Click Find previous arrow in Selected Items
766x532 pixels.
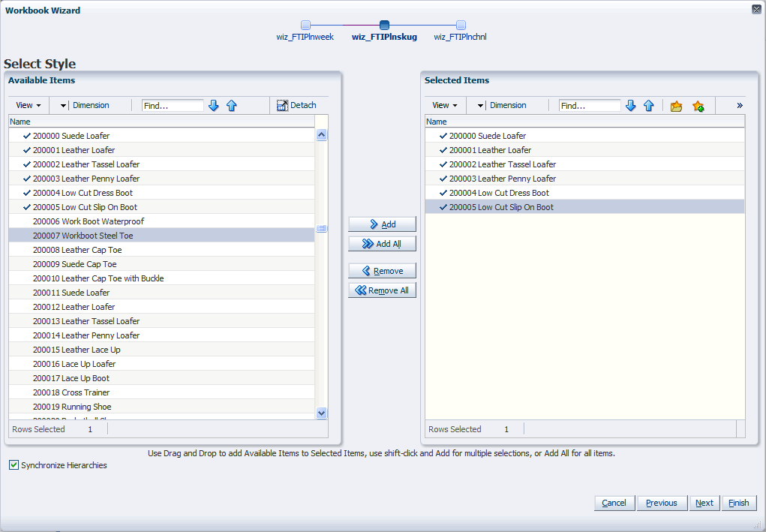(649, 106)
